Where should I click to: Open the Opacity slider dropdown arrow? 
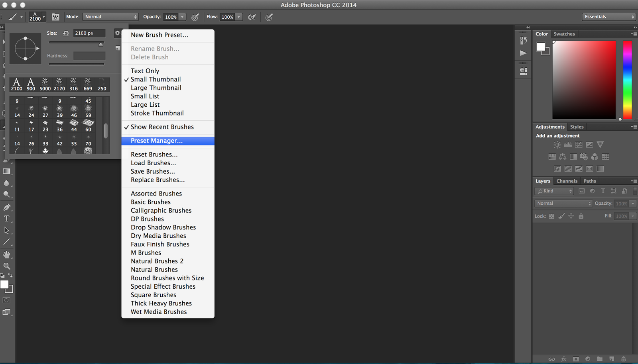click(x=182, y=17)
